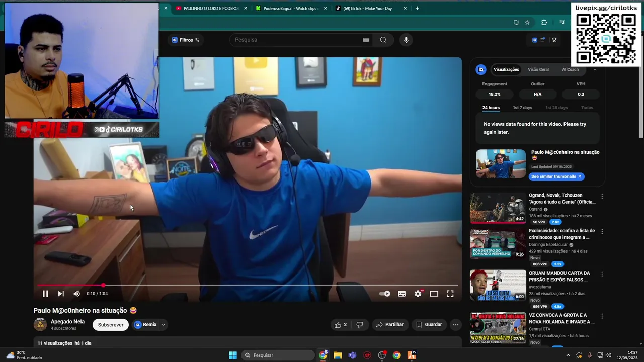The width and height of the screenshot is (644, 362).
Task: Bookmark this page with star icon
Action: (527, 23)
